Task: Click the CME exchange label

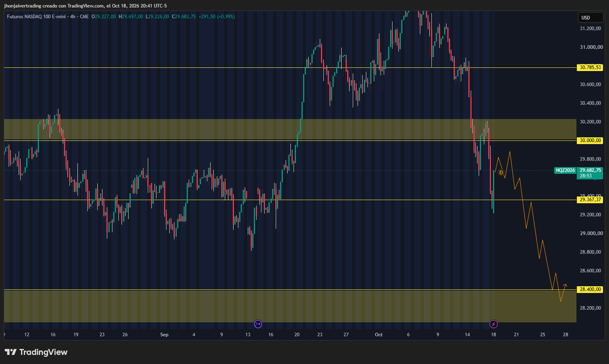Action: point(84,17)
